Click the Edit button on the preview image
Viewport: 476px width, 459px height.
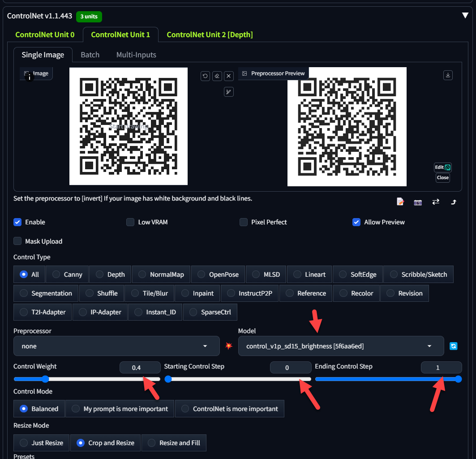coord(442,167)
